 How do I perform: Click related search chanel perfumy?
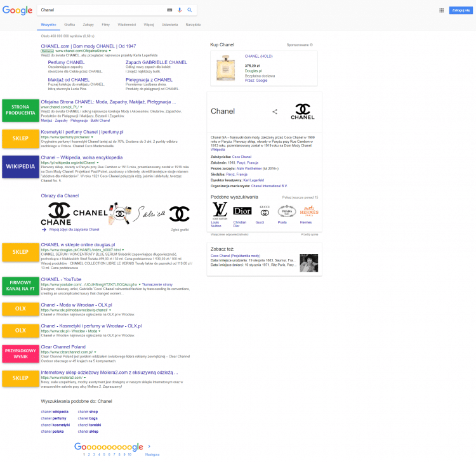(53, 418)
